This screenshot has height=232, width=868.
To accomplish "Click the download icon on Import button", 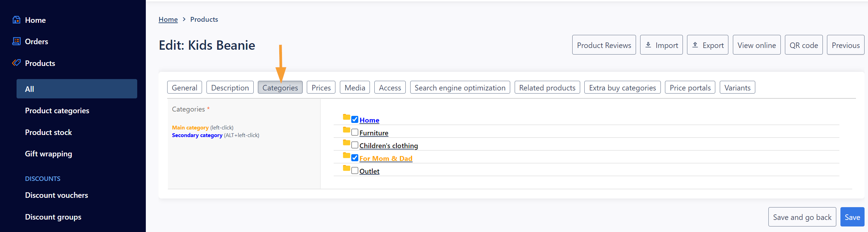I will [x=648, y=45].
